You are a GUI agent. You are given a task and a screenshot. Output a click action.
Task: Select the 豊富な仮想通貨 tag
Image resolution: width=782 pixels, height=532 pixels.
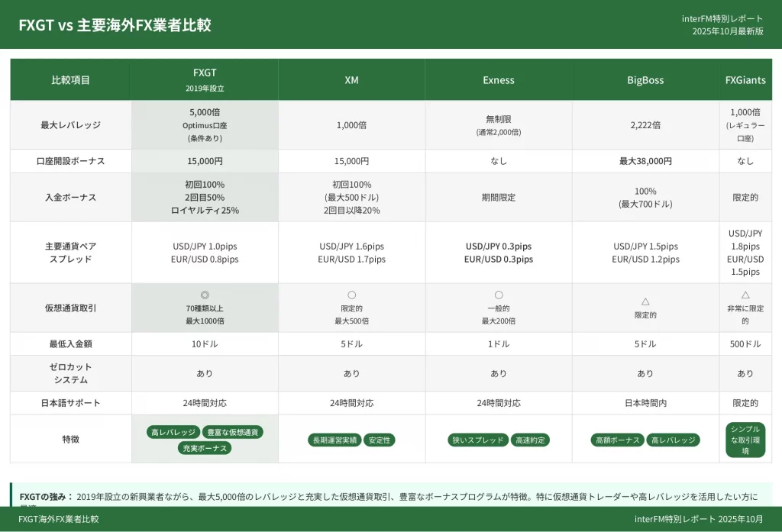[234, 432]
